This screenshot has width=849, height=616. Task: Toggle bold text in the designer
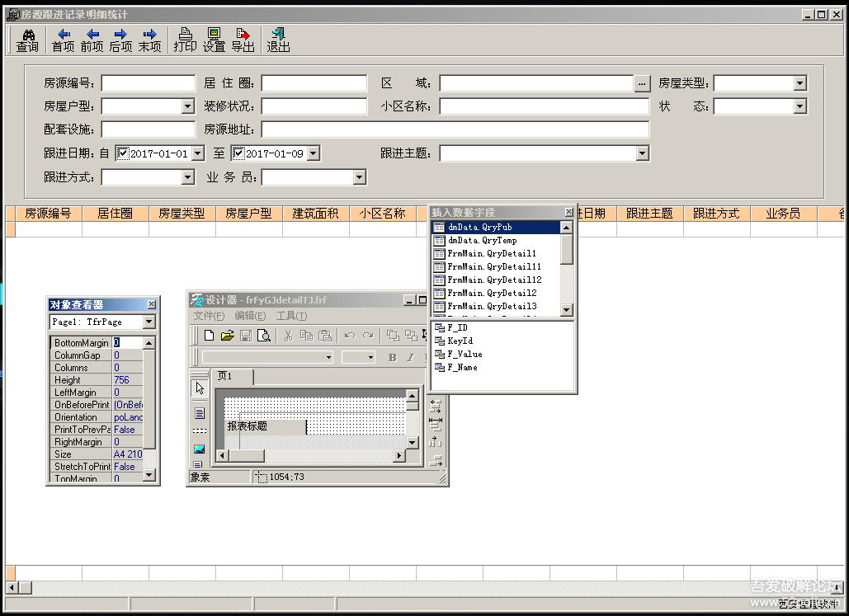393,357
